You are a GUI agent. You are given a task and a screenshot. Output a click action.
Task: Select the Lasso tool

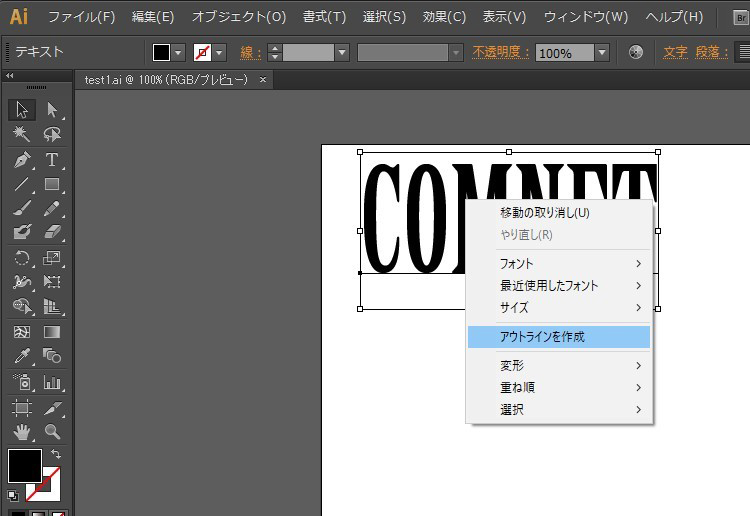[52, 134]
